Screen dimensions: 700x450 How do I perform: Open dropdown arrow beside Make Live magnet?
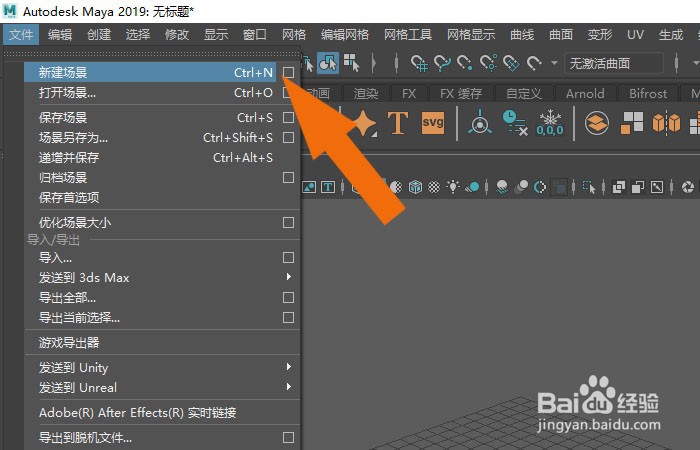554,63
